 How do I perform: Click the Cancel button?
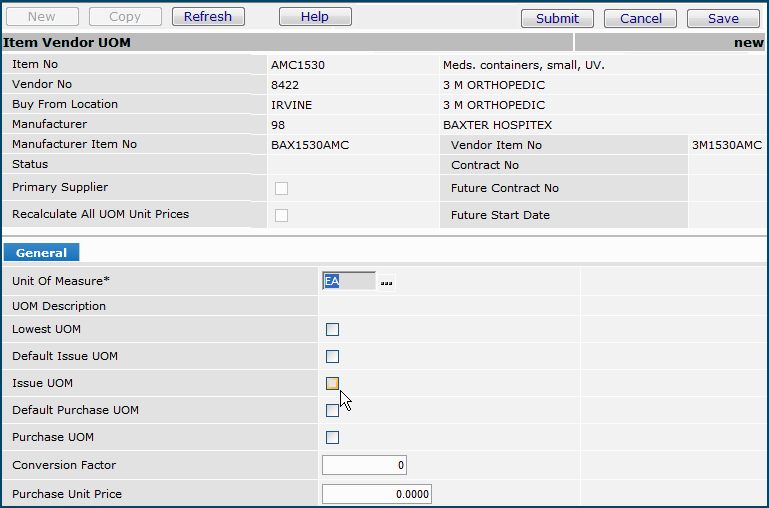click(640, 18)
